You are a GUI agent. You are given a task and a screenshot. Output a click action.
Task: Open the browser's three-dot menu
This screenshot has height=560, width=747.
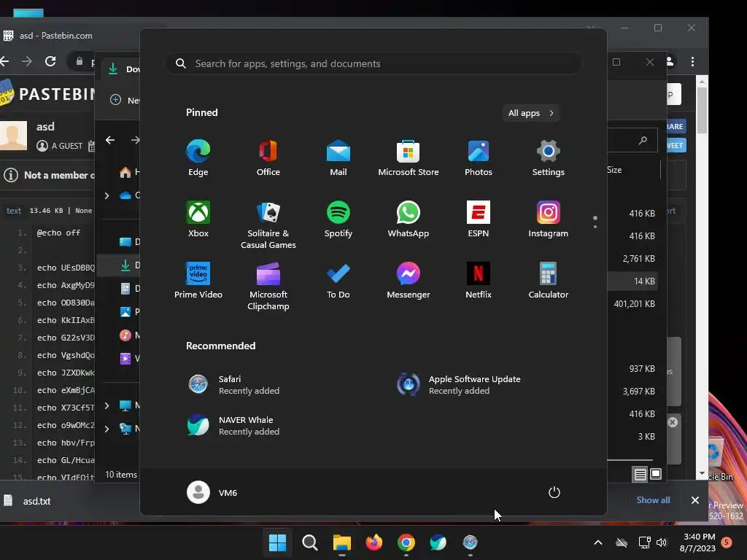click(693, 61)
